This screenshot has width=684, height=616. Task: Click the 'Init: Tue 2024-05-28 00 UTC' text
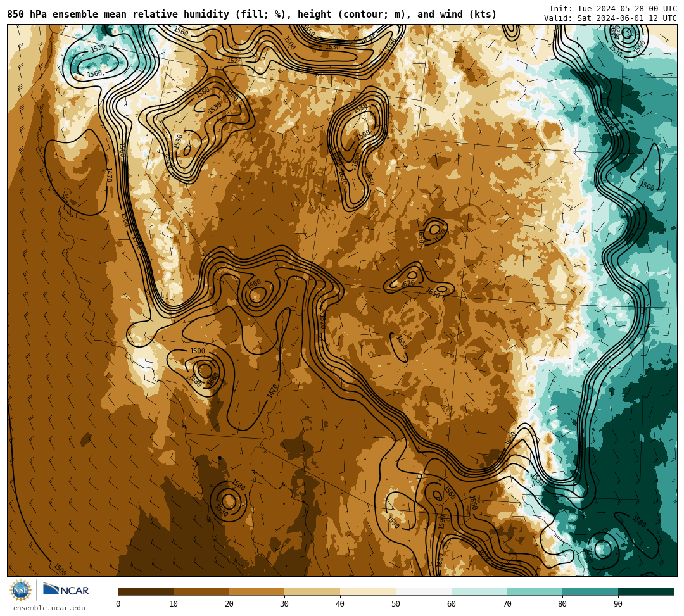(613, 9)
